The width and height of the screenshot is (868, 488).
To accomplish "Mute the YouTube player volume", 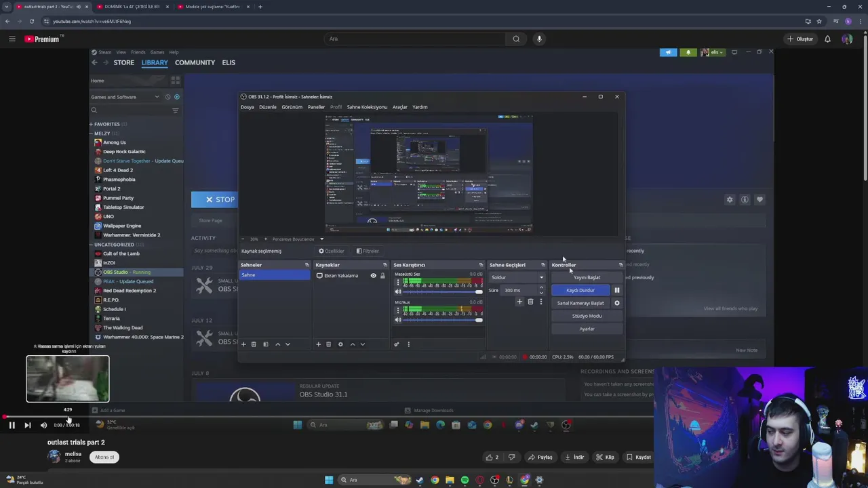I will point(43,425).
